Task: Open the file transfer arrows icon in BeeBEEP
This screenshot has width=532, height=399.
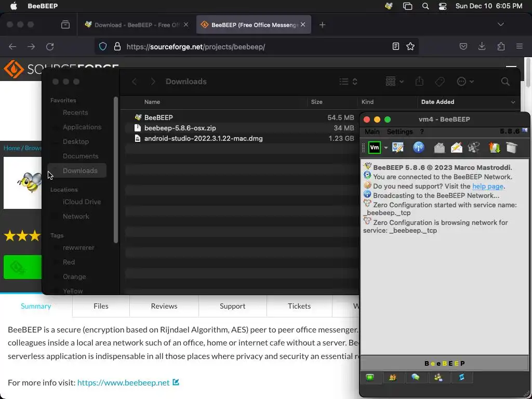Action: [x=495, y=148]
